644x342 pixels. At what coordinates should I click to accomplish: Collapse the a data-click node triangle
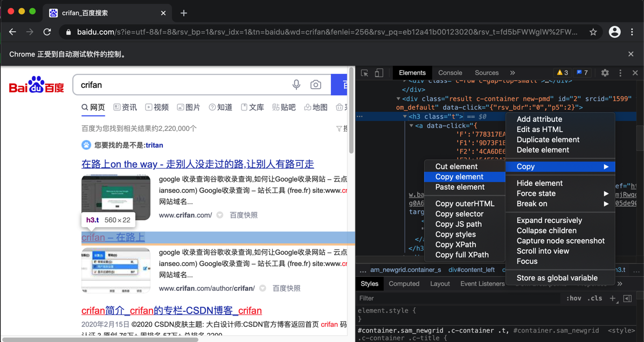411,125
